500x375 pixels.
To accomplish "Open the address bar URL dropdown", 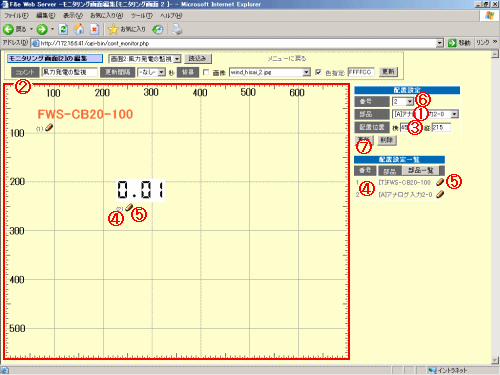I will tap(440, 43).
